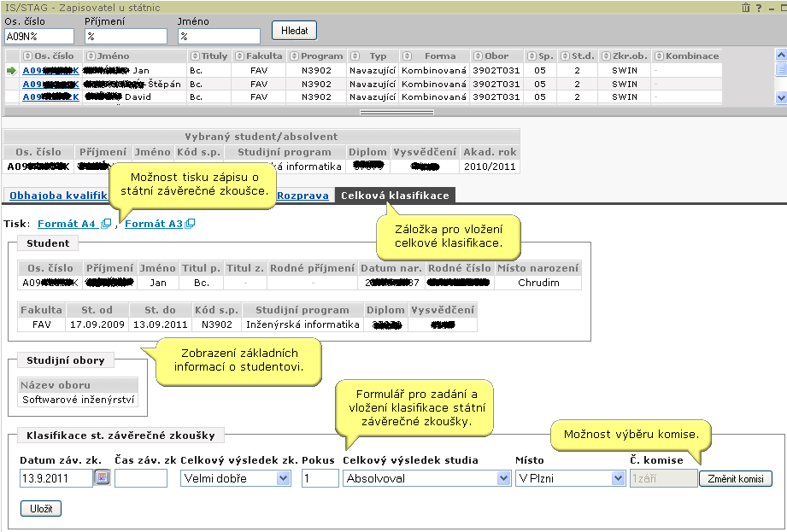787x532 pixels.
Task: Click 'Inženýrská informatika' in Student box
Action: pos(302,324)
